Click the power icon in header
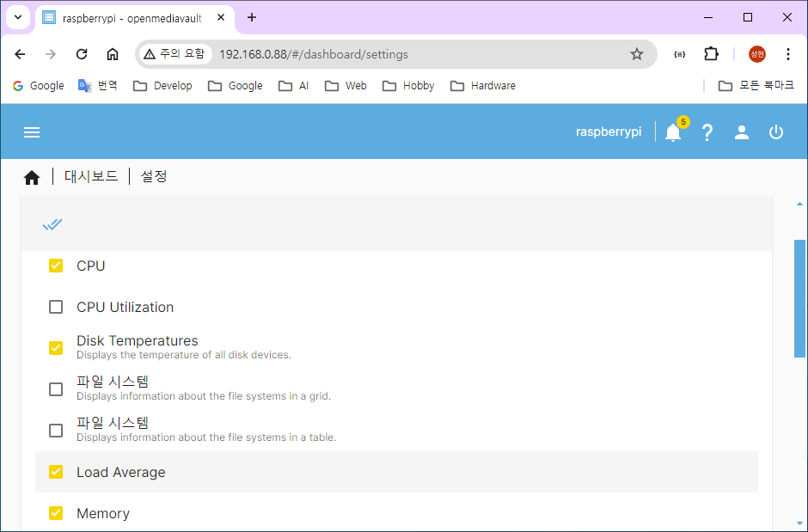Screen dimensions: 808x532 pos(776,132)
